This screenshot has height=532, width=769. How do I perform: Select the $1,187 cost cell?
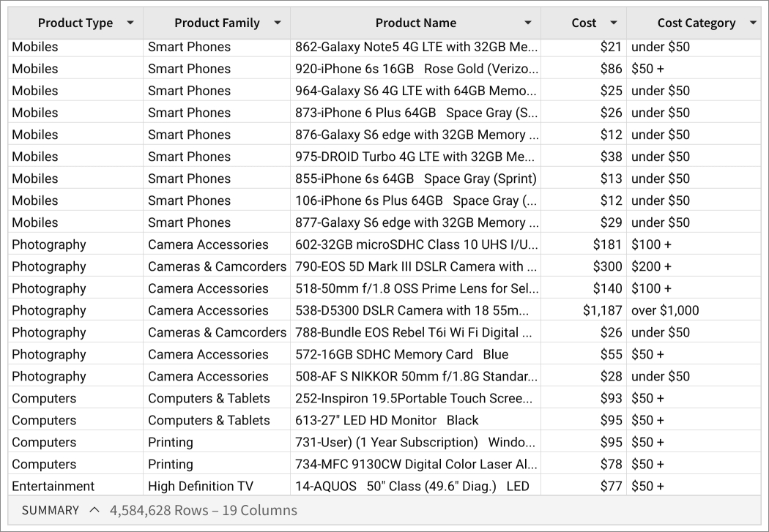pyautogui.click(x=602, y=310)
